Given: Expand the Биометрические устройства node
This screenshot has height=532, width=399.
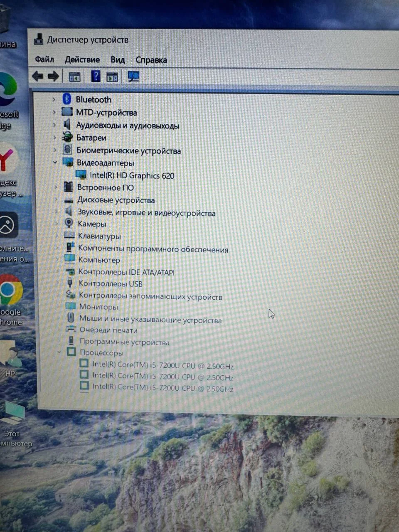Looking at the screenshot, I should tap(55, 150).
